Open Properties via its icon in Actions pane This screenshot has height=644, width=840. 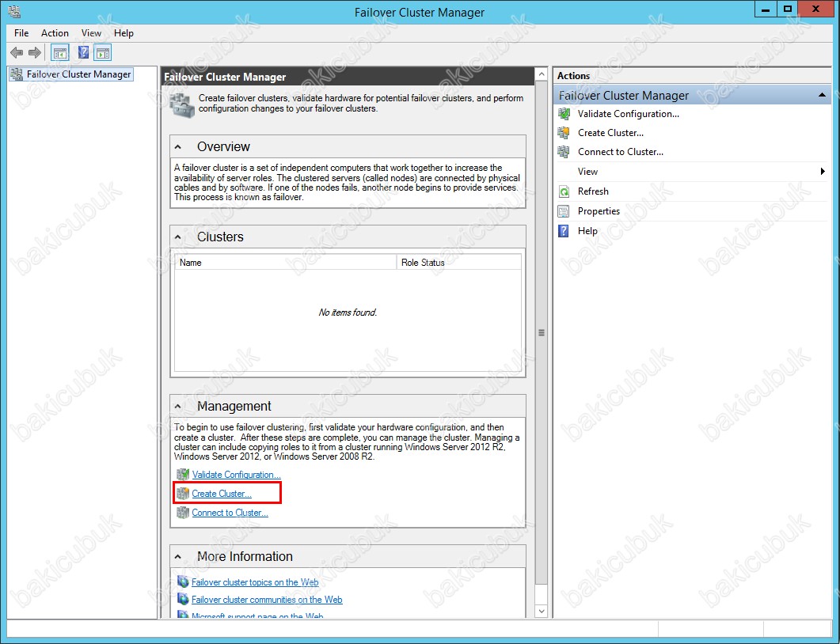click(x=564, y=211)
